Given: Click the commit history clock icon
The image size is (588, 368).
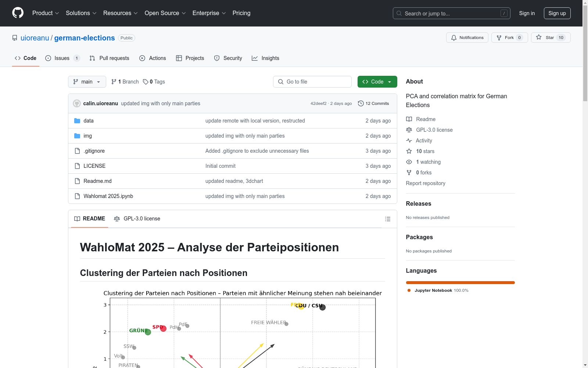Looking at the screenshot, I should tap(361, 103).
